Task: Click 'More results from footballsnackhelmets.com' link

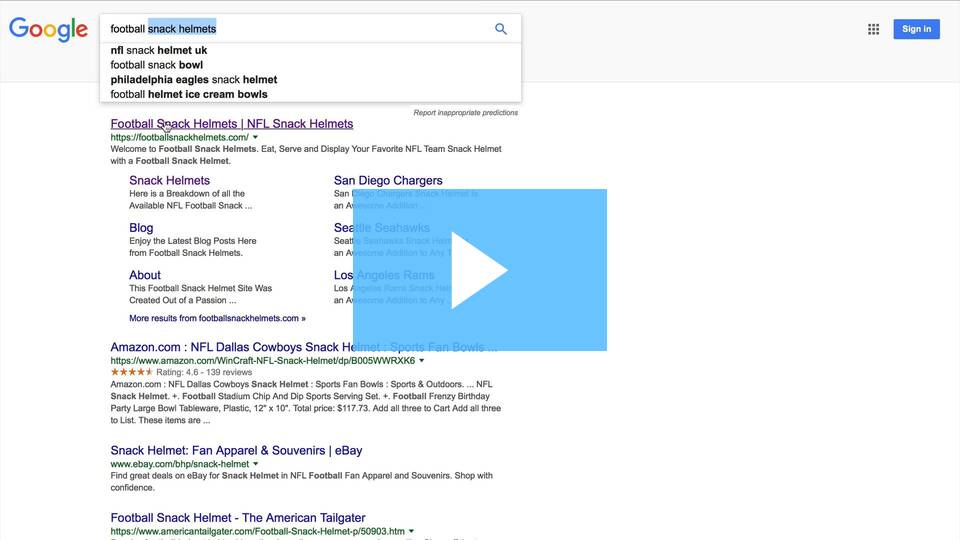Action: pyautogui.click(x=217, y=318)
